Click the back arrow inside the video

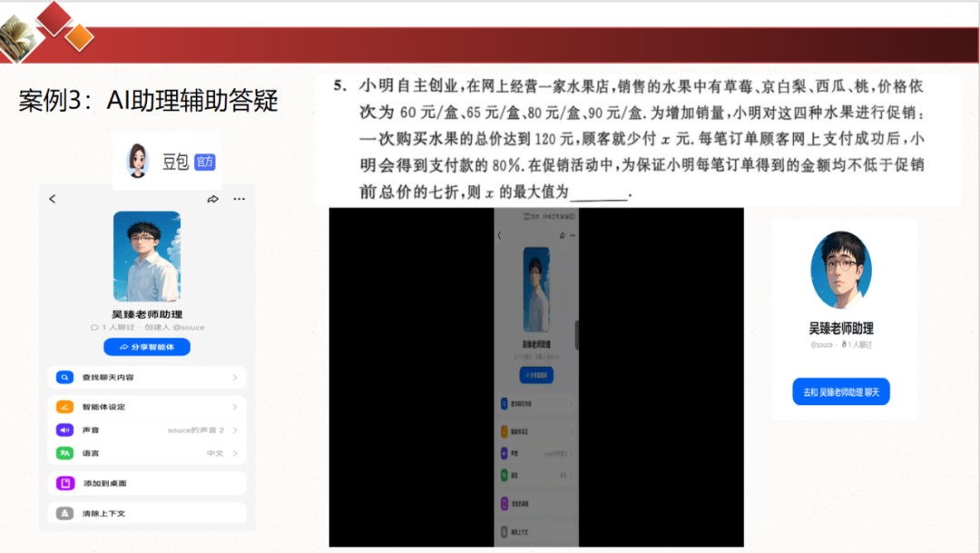click(x=499, y=235)
